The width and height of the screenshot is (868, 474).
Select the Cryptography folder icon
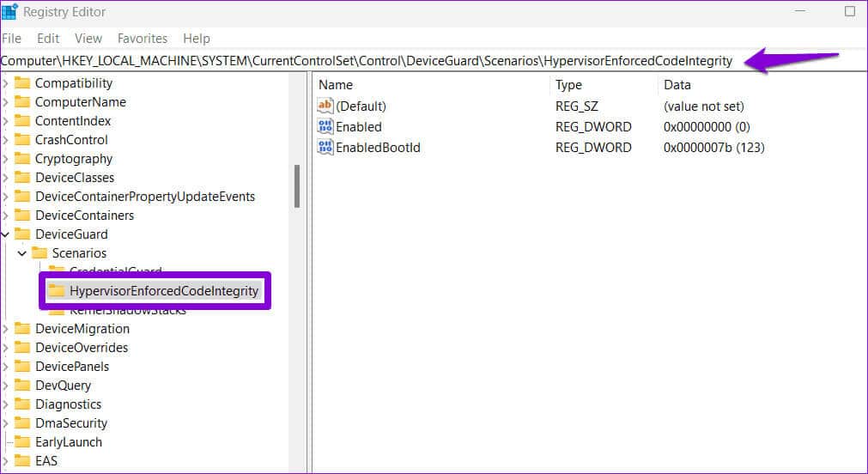click(x=22, y=159)
